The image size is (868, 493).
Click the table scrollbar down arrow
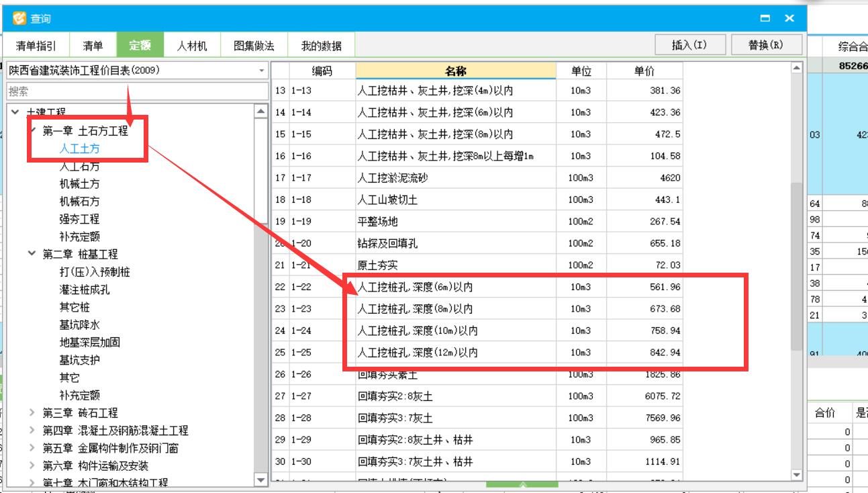pos(797,475)
